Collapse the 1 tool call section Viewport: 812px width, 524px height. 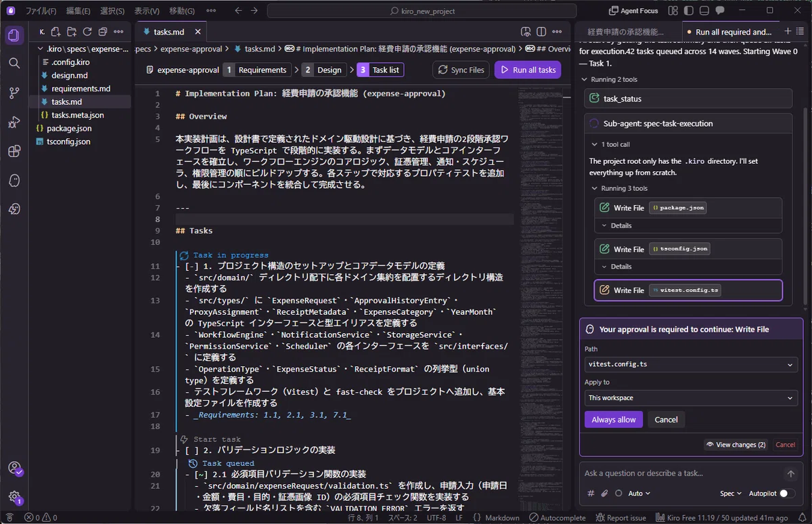click(610, 144)
